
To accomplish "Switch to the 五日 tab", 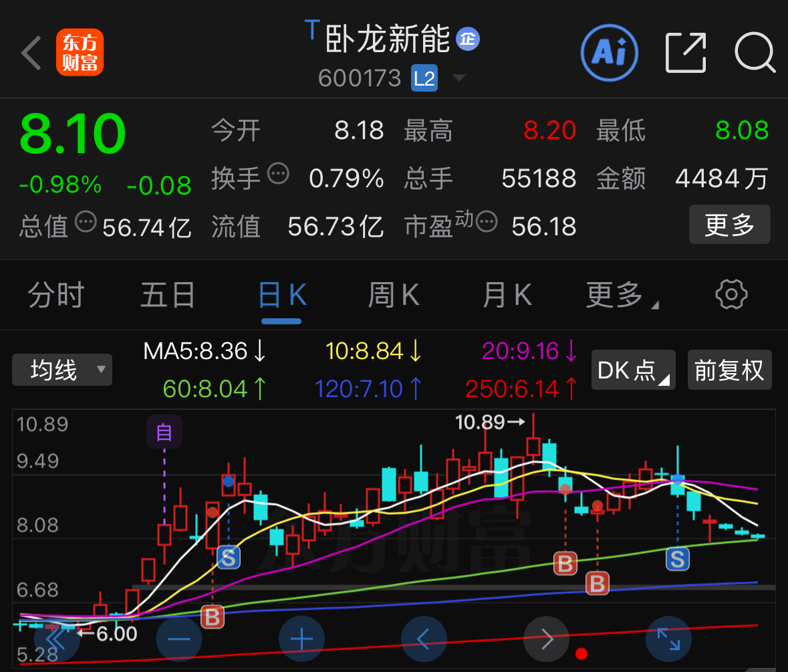I will [x=167, y=295].
